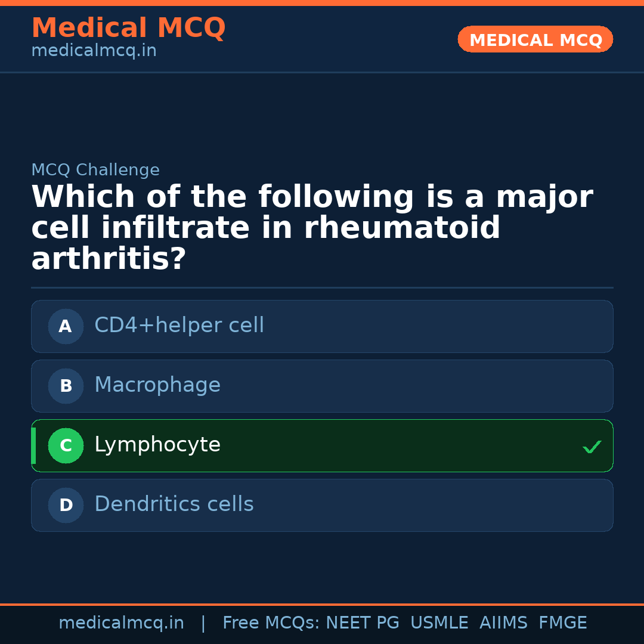Click "FMGE" in the footer
Image resolution: width=644 pixels, height=644 pixels.
[563, 623]
